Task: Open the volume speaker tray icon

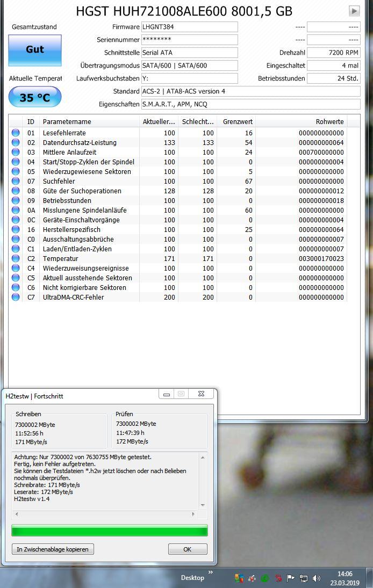Action: [x=317, y=578]
